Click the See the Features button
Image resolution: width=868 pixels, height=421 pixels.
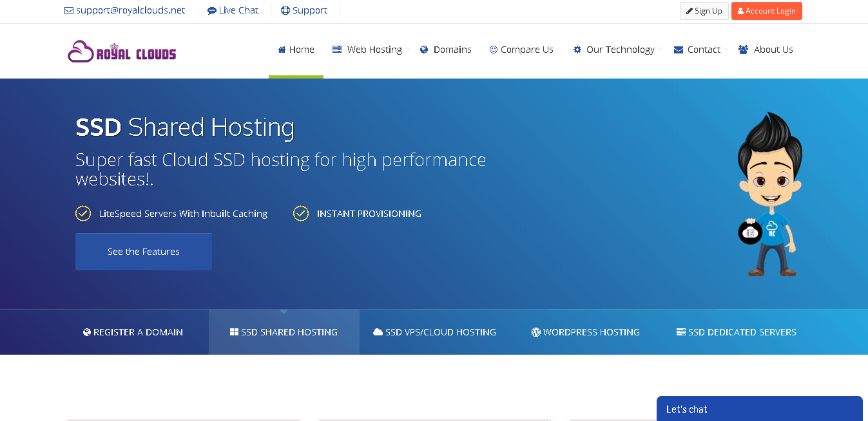144,252
